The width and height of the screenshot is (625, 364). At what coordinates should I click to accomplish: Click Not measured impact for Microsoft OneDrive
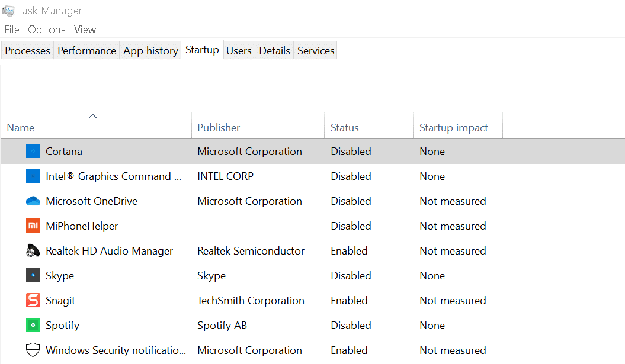(x=453, y=201)
